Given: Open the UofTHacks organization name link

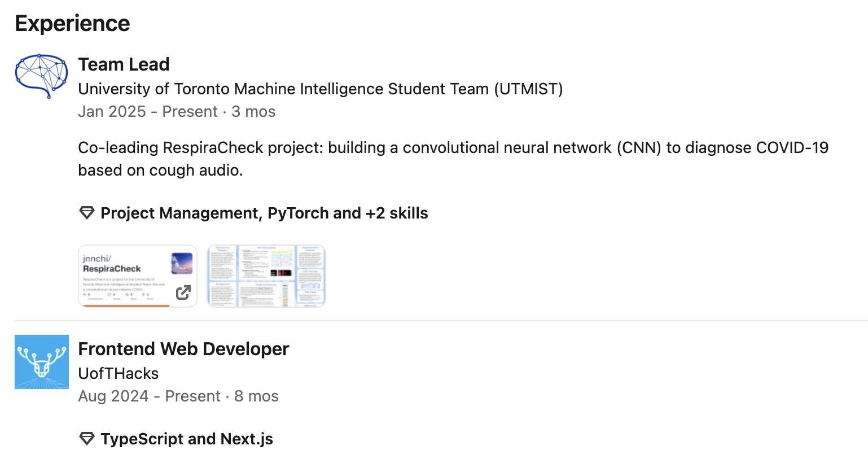Looking at the screenshot, I should [118, 373].
